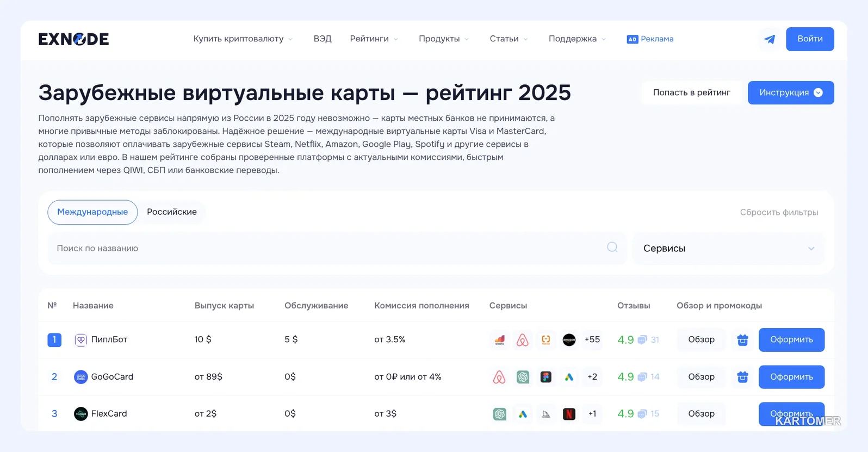Open Обзор for FlexCard
868x452 pixels.
tap(701, 414)
